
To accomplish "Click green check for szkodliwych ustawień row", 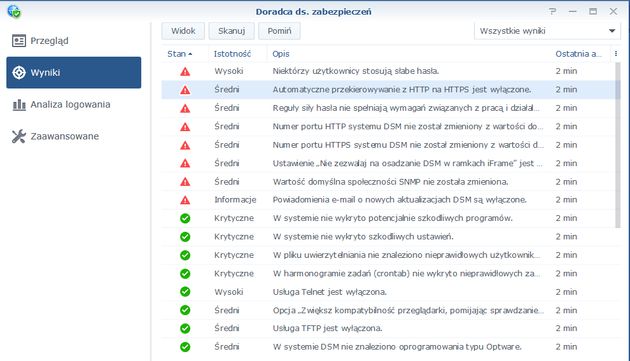I will pos(185,237).
